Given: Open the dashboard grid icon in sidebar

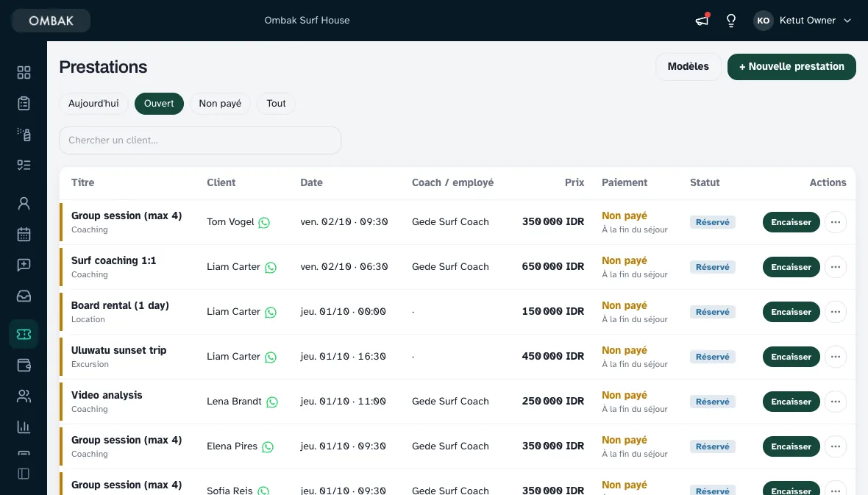Looking at the screenshot, I should click(24, 73).
